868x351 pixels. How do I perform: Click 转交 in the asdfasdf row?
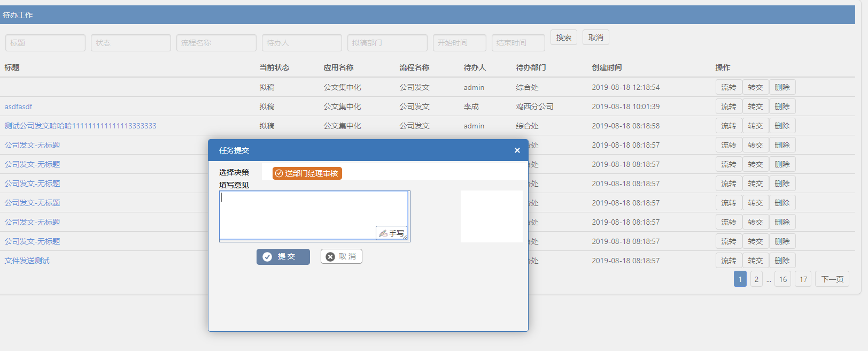[x=755, y=106]
